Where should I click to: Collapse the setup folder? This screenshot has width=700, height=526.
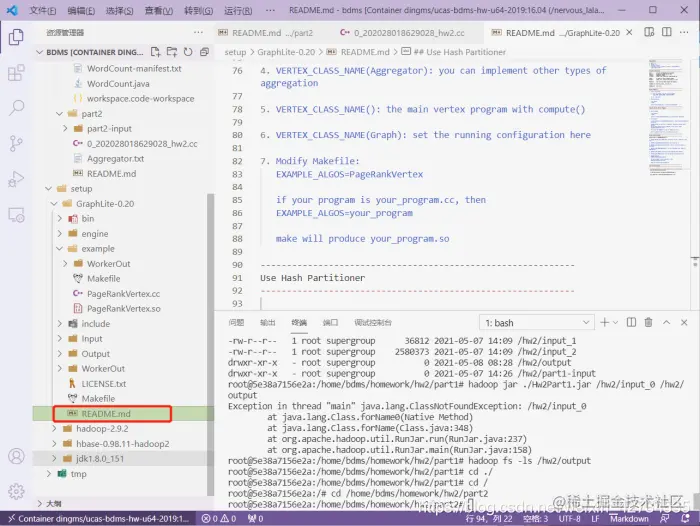49,188
